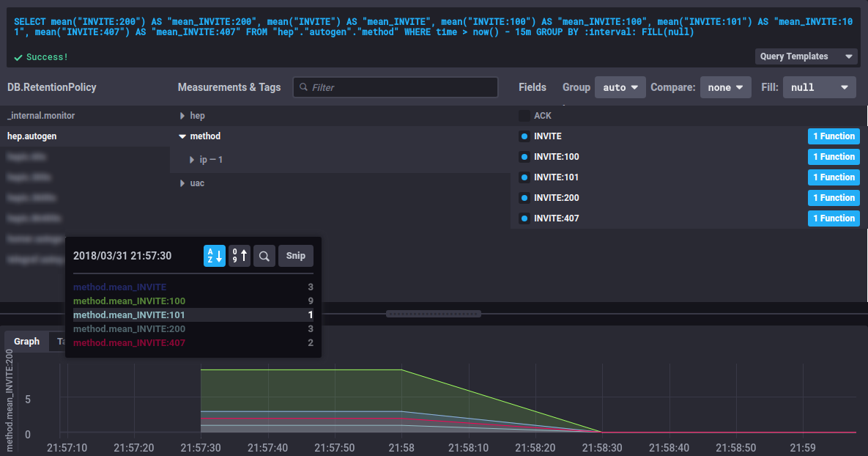Deselect the INVITE:407 field
The height and width of the screenshot is (456, 868).
click(x=524, y=218)
